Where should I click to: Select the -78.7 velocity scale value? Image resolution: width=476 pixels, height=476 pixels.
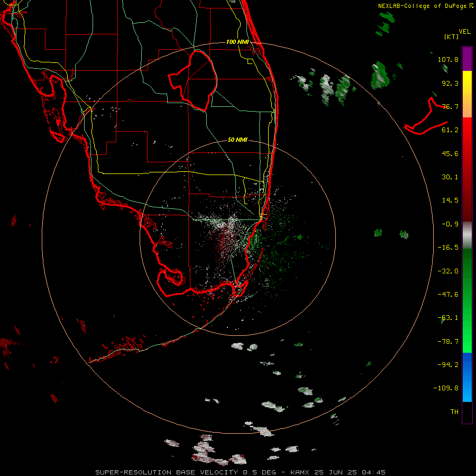click(448, 342)
